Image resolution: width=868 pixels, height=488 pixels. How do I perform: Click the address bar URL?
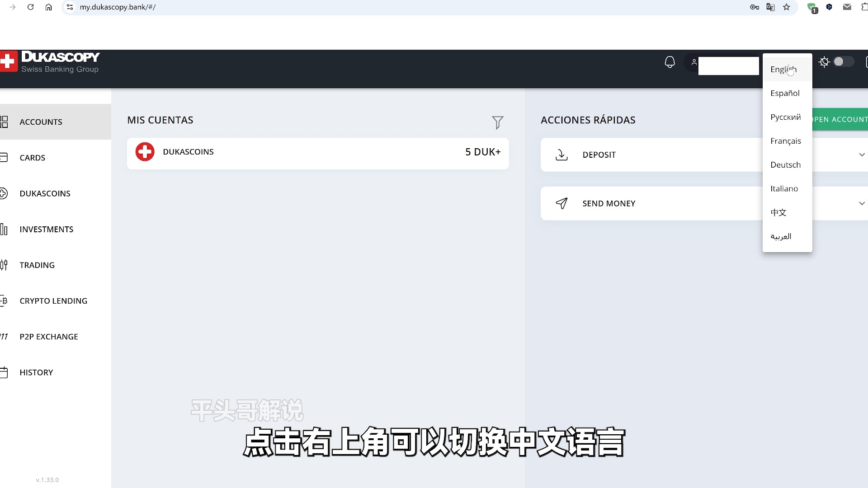[118, 7]
